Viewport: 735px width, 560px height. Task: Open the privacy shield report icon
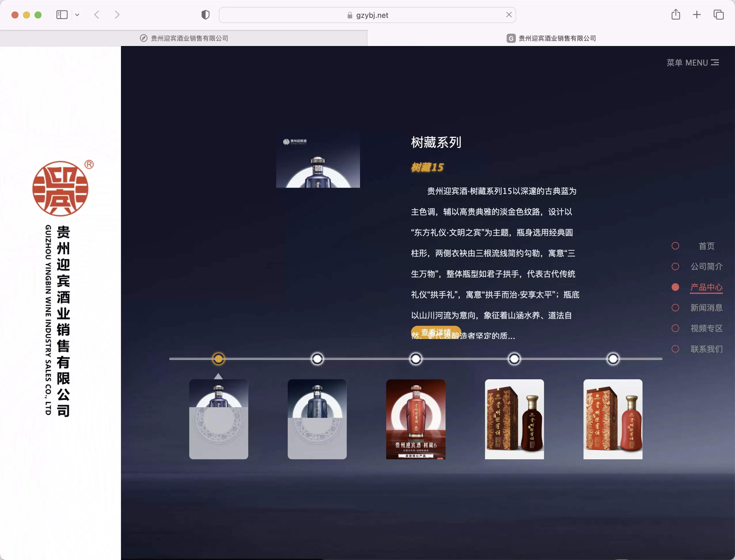[206, 15]
